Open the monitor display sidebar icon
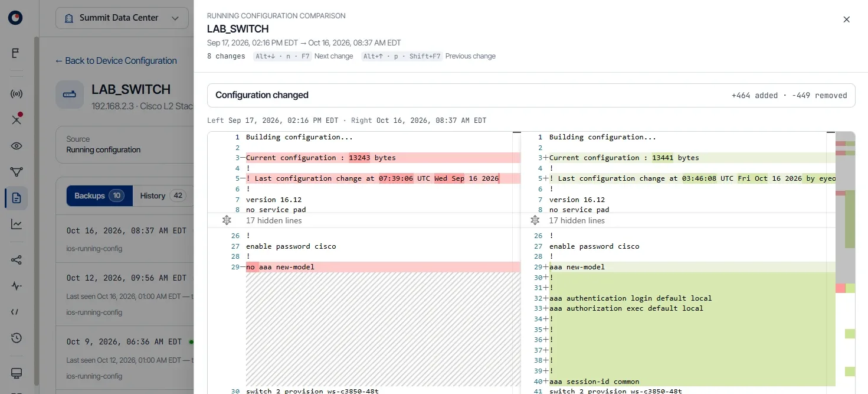868x394 pixels. [17, 373]
